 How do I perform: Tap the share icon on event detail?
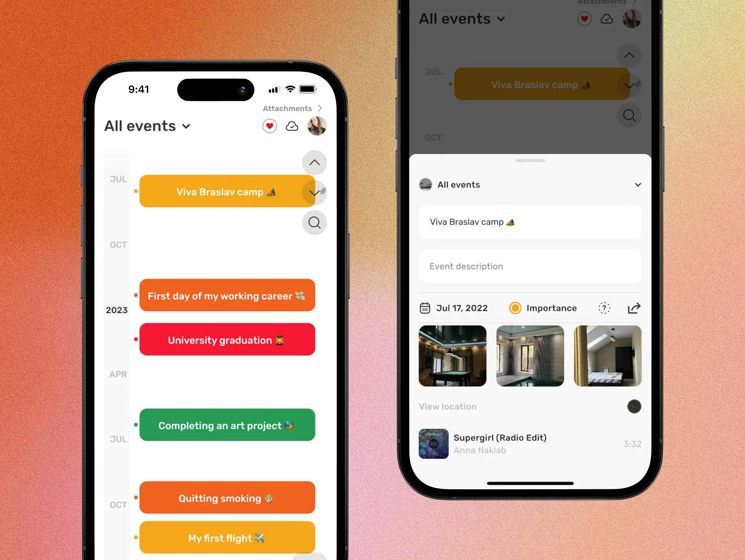click(634, 308)
